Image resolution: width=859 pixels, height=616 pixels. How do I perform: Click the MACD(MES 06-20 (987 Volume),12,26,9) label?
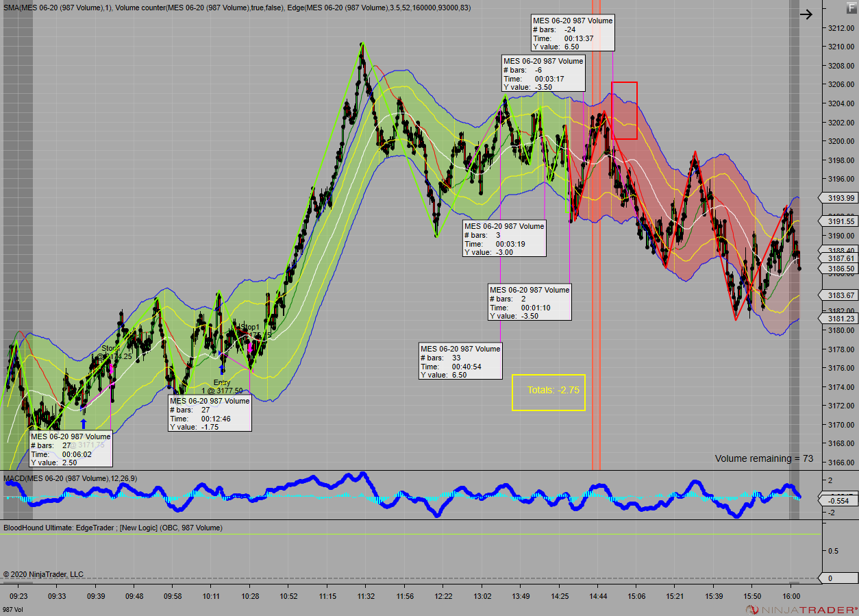tap(70, 478)
